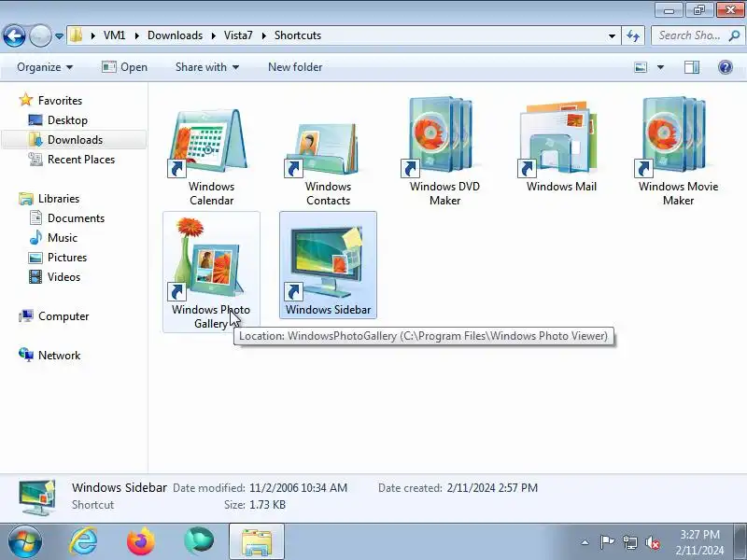Select Computer in the navigation pane

63,316
